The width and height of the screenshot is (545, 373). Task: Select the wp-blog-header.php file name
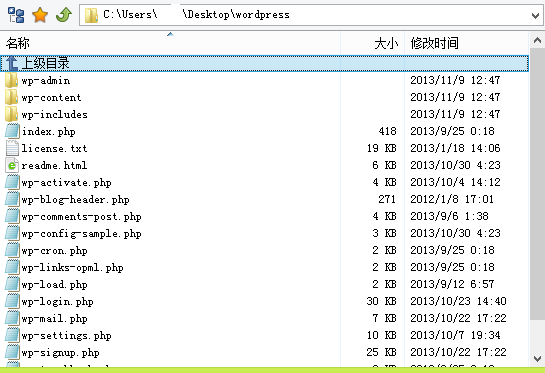(75, 200)
